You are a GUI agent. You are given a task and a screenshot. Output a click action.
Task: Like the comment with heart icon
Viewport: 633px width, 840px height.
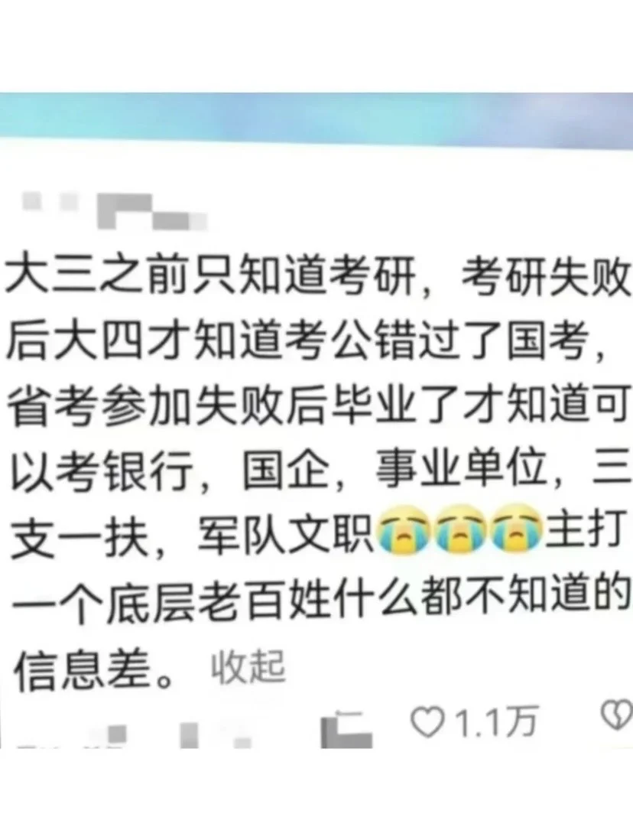coord(427,722)
